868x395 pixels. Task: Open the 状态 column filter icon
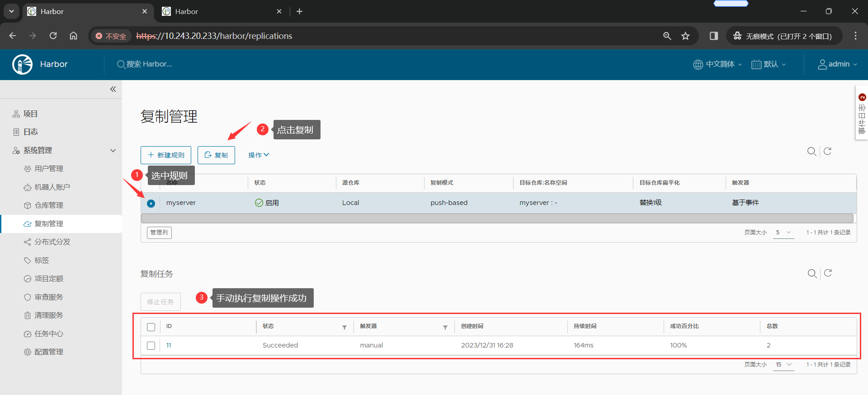pyautogui.click(x=344, y=327)
